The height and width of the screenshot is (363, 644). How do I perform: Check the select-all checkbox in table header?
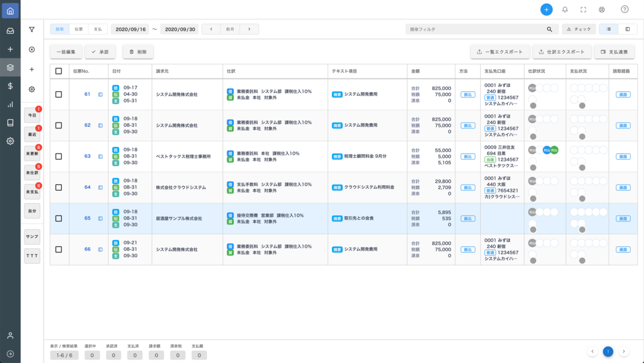coord(58,71)
